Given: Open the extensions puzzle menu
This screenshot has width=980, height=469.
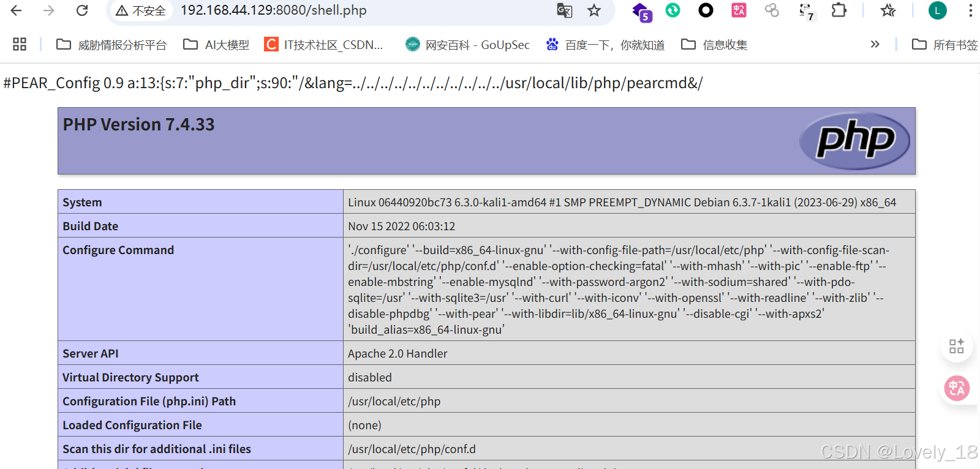Looking at the screenshot, I should [x=839, y=10].
